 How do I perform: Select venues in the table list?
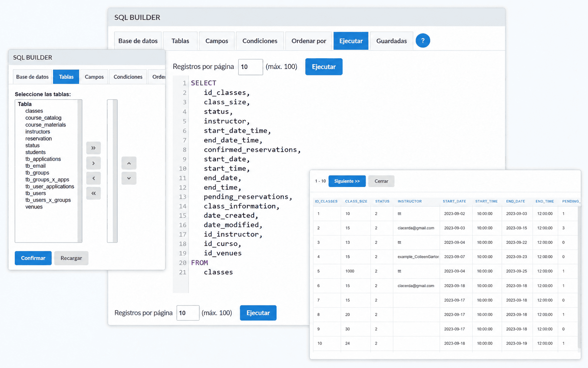[x=34, y=207]
